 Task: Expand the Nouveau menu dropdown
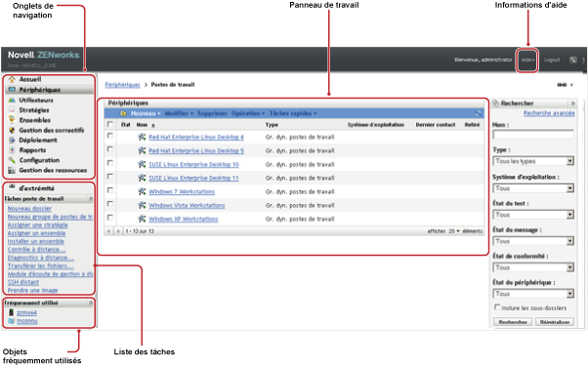pos(146,113)
